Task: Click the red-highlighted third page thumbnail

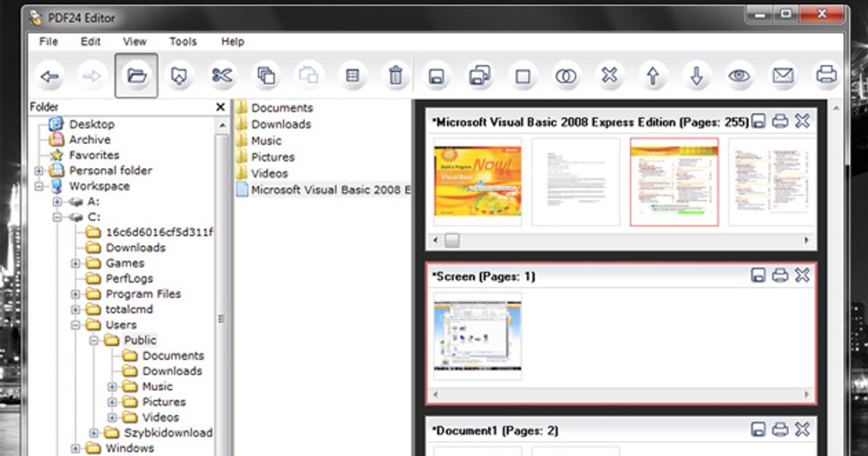Action: [x=674, y=182]
